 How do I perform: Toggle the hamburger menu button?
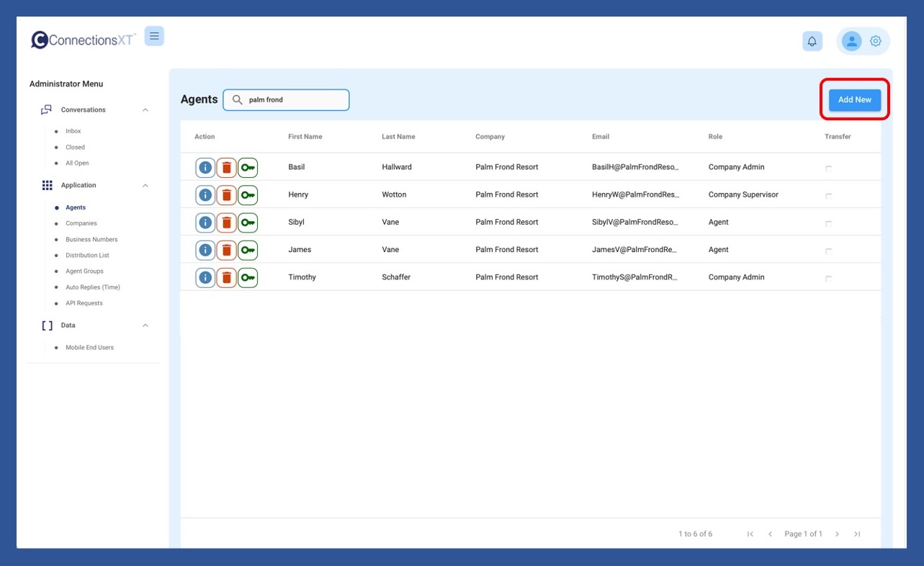click(x=154, y=36)
